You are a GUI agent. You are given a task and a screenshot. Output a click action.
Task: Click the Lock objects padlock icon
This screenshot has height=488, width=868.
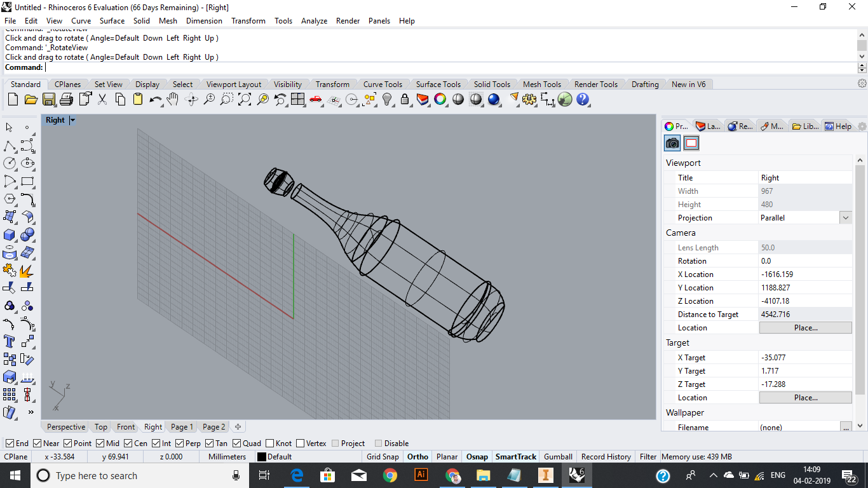(x=405, y=99)
